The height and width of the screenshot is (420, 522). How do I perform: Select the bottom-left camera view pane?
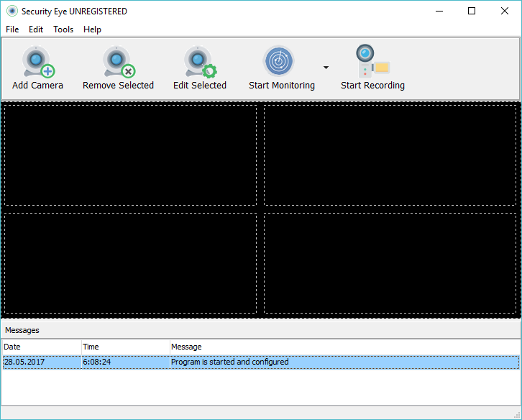click(130, 262)
